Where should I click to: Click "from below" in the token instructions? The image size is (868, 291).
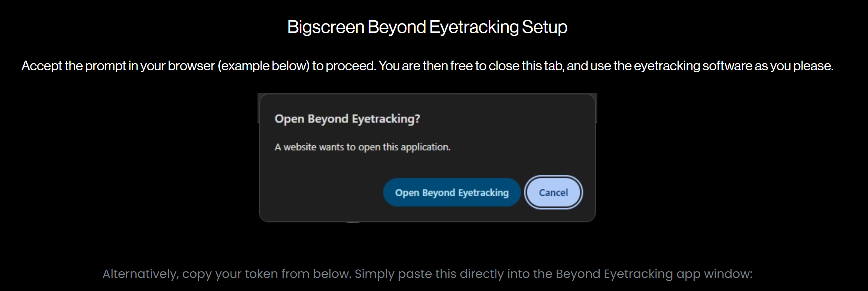click(316, 274)
